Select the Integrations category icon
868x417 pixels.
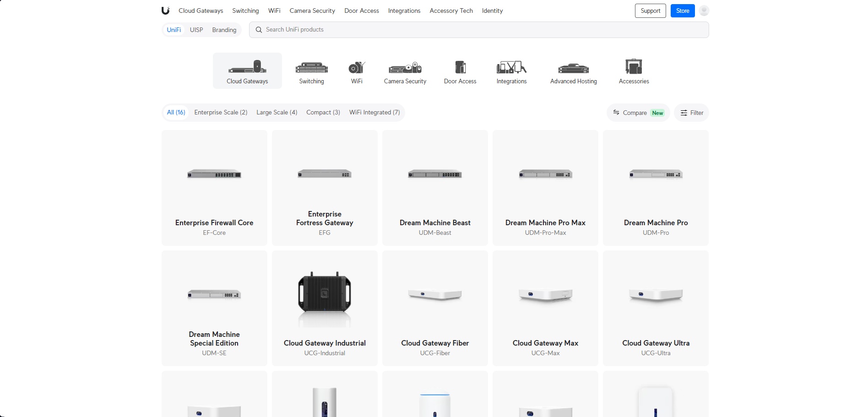[x=511, y=67]
